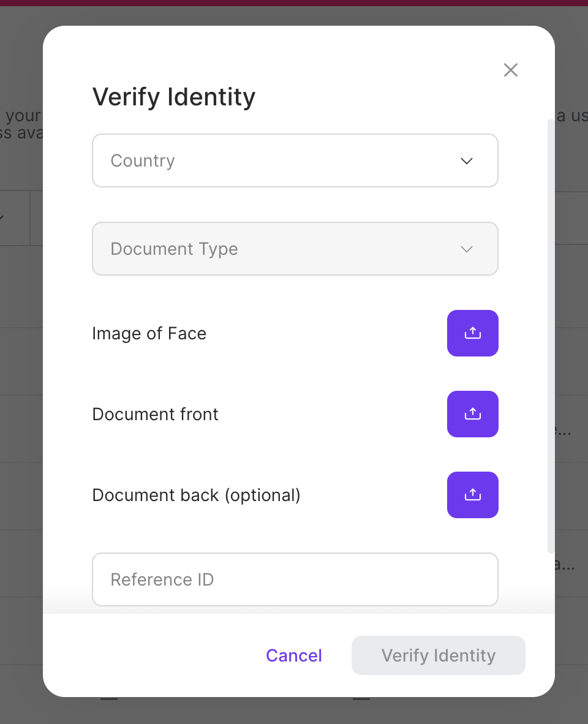Click the Verify Identity dialog heading
588x724 pixels.
point(173,97)
